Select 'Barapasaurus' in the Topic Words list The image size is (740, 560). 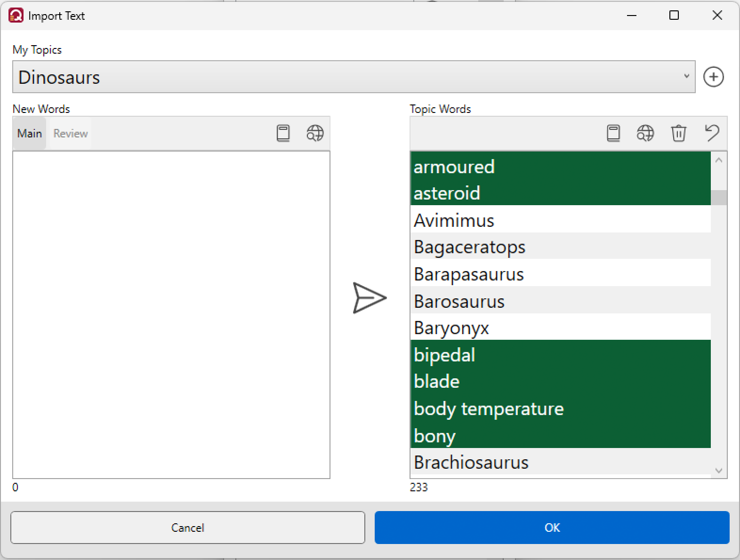click(x=560, y=273)
